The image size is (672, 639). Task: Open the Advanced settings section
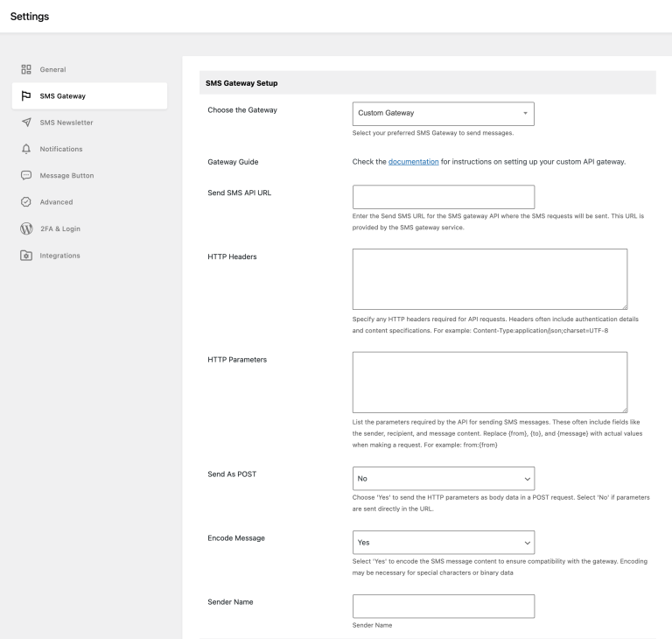click(x=56, y=202)
